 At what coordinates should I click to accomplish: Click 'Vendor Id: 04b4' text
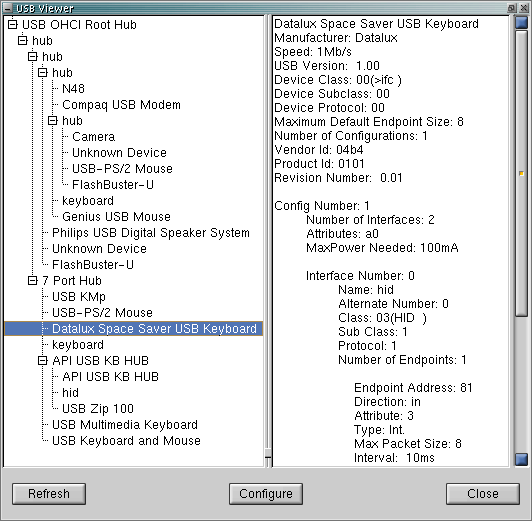(x=319, y=150)
